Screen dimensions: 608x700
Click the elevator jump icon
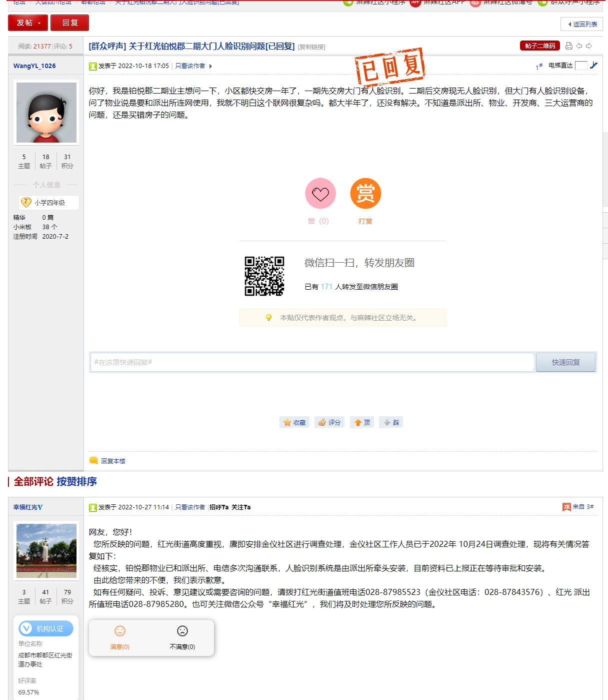point(593,66)
